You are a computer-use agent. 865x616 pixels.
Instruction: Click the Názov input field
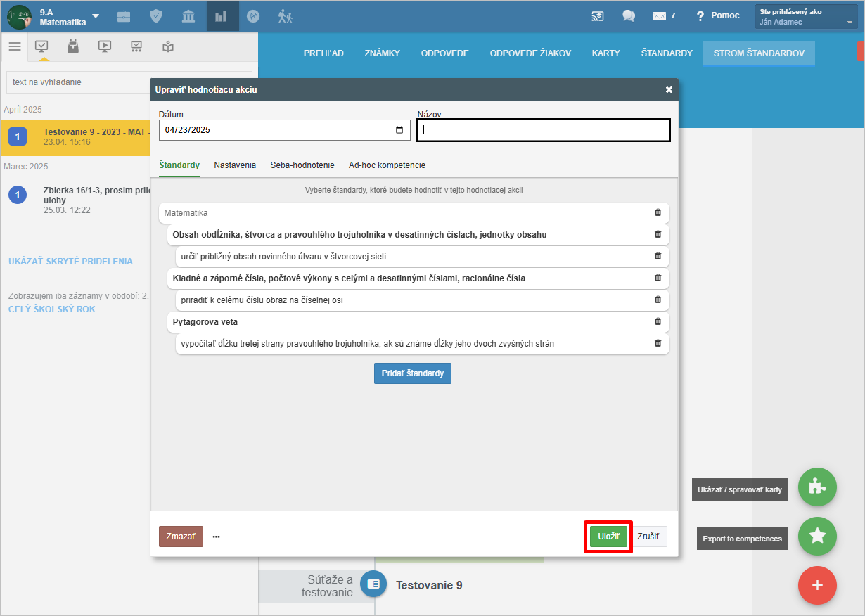543,130
